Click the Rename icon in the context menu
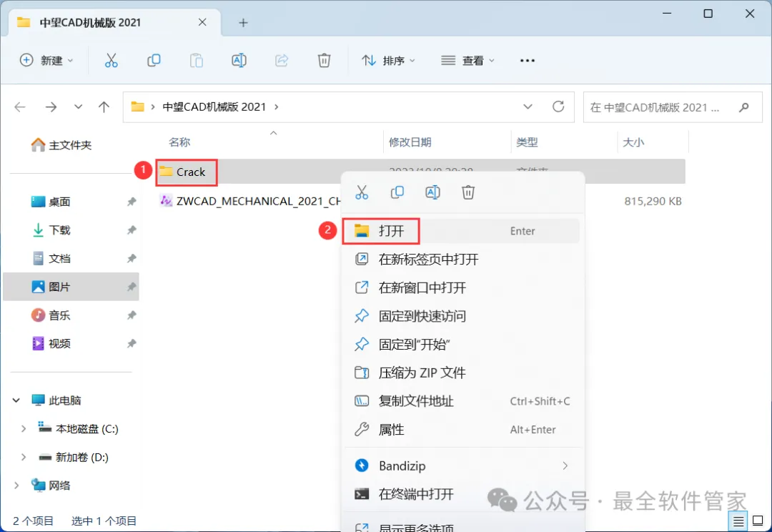This screenshot has width=772, height=532. click(432, 192)
